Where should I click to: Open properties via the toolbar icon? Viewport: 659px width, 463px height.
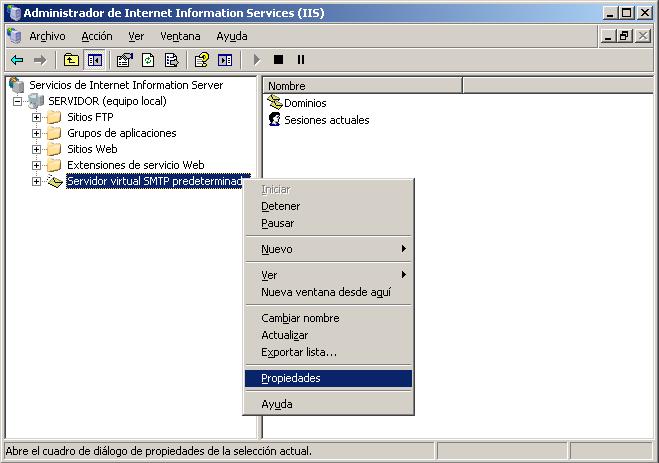pos(125,60)
